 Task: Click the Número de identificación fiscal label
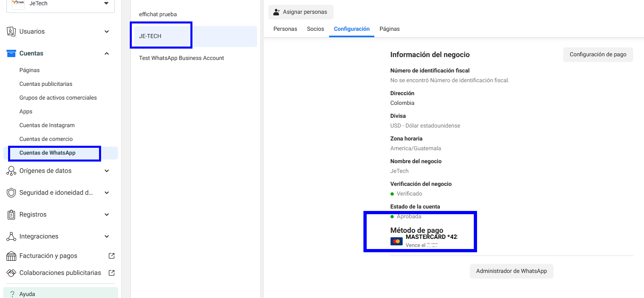pyautogui.click(x=430, y=70)
